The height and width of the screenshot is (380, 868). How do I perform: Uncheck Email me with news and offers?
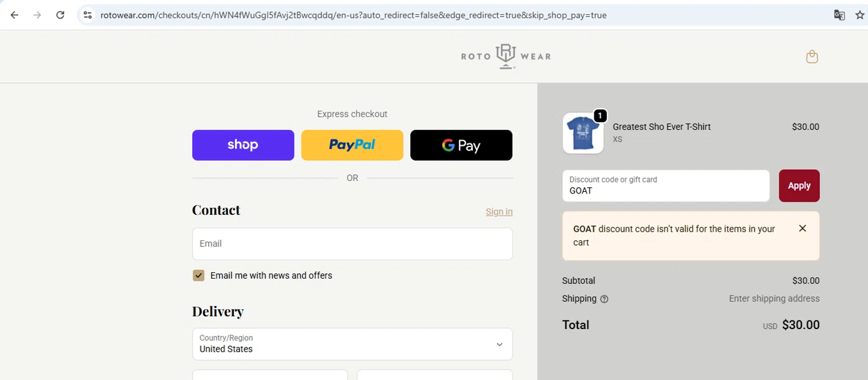[198, 276]
